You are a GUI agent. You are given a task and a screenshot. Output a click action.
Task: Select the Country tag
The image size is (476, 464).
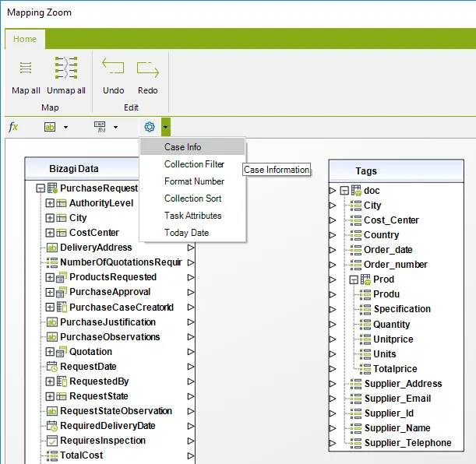381,235
